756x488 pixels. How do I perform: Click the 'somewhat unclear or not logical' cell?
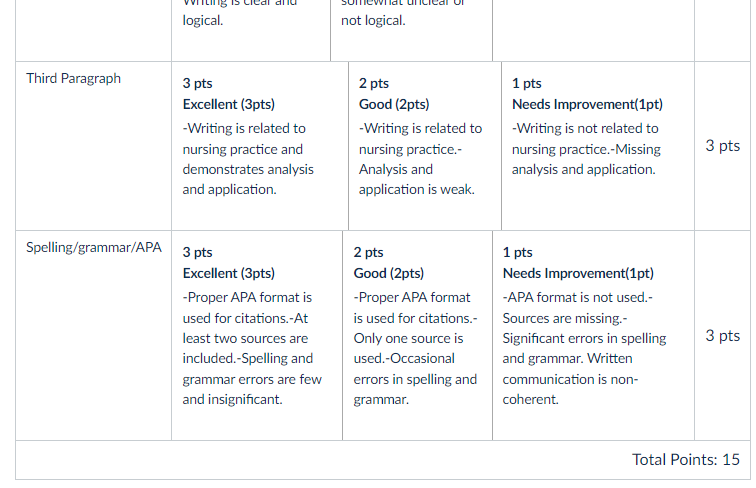click(x=411, y=30)
